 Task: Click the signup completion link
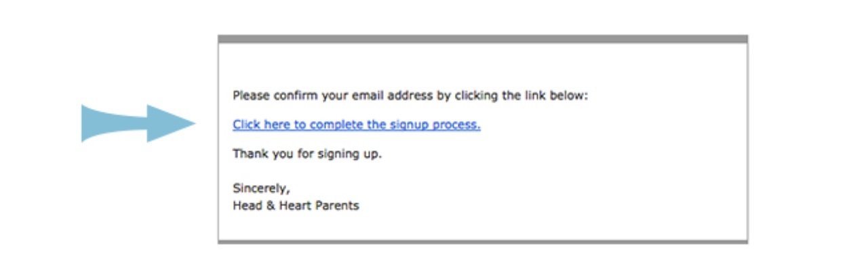(357, 125)
